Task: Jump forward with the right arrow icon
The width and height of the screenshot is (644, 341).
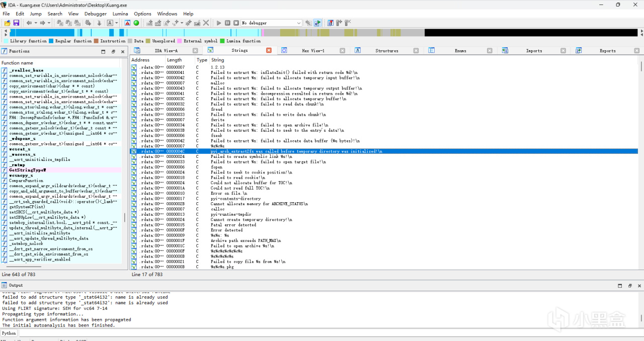Action: [x=42, y=23]
